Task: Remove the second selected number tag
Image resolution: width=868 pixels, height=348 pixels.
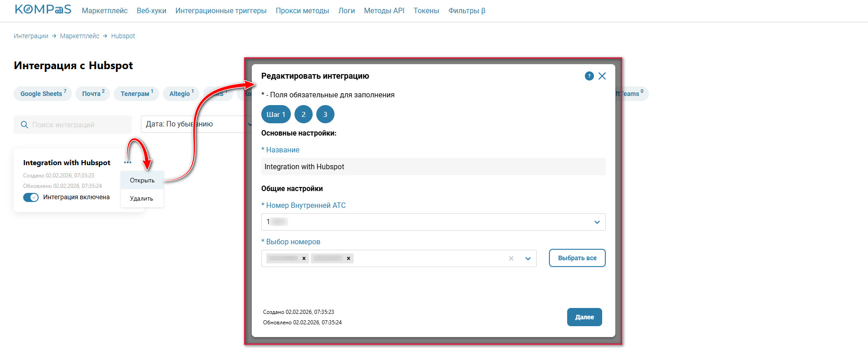Action: click(349, 258)
